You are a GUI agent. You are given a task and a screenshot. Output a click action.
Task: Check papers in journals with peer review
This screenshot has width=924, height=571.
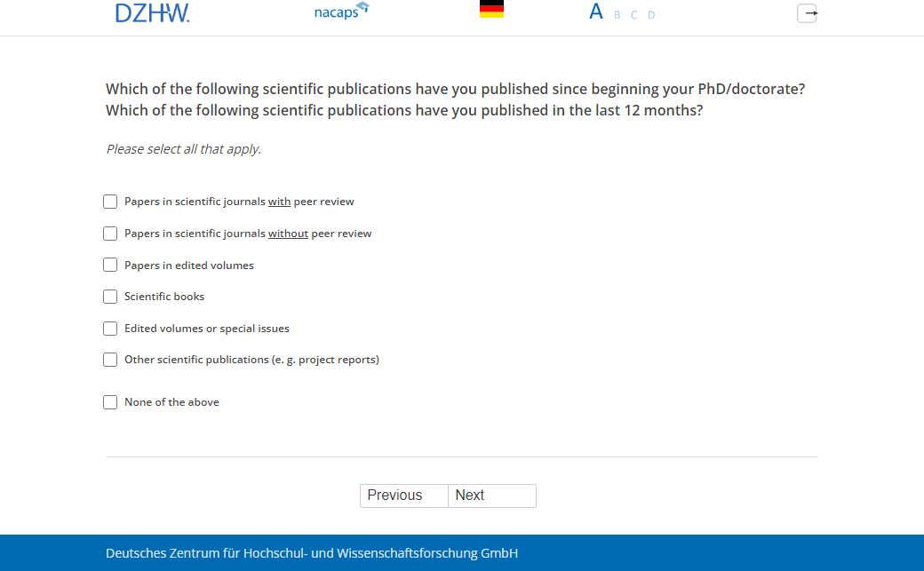tap(110, 202)
